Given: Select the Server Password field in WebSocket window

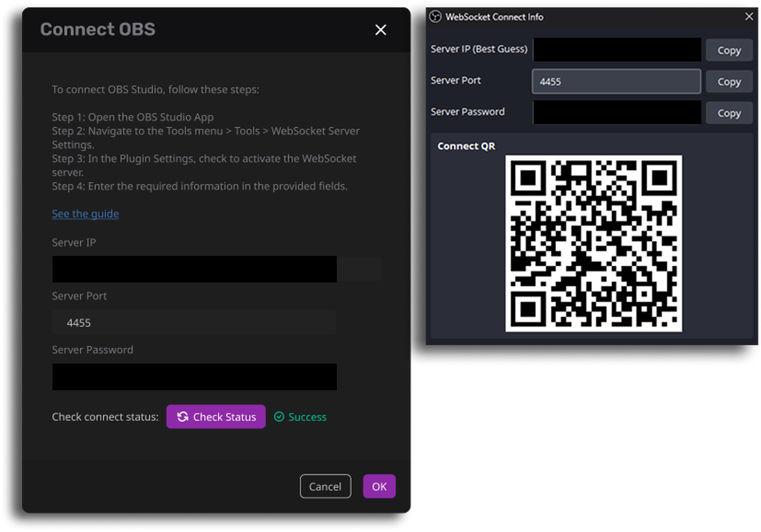Looking at the screenshot, I should (616, 113).
